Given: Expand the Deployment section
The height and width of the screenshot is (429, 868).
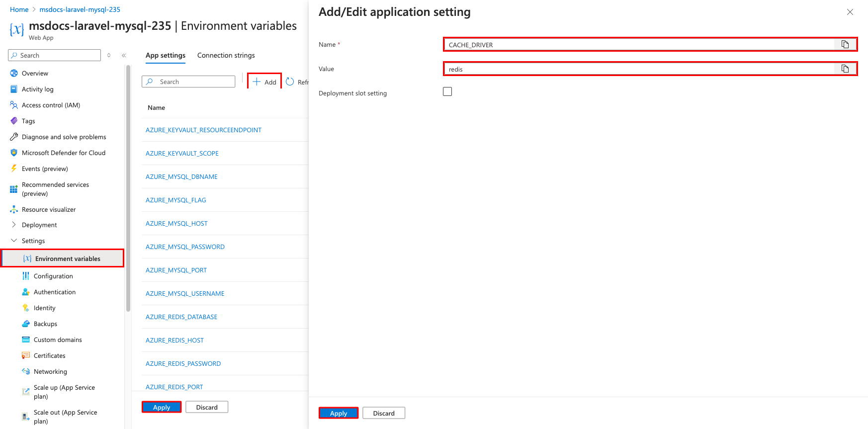Looking at the screenshot, I should 14,225.
